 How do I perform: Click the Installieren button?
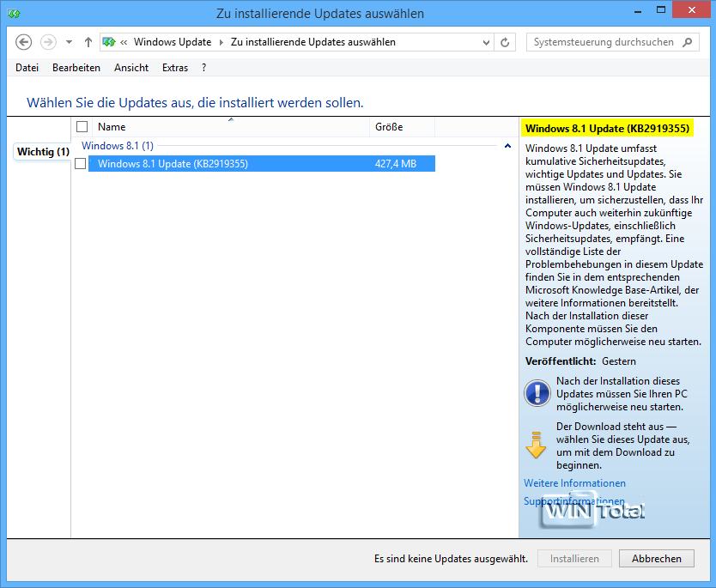[574, 558]
